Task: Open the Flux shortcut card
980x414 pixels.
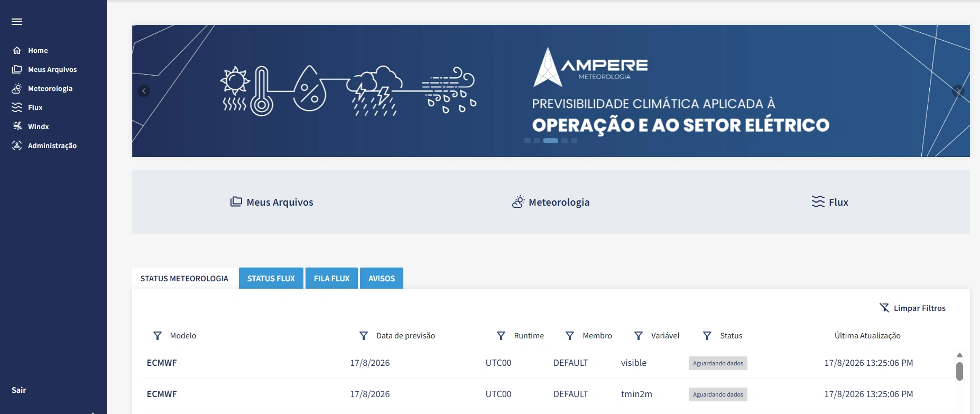Action: 830,202
